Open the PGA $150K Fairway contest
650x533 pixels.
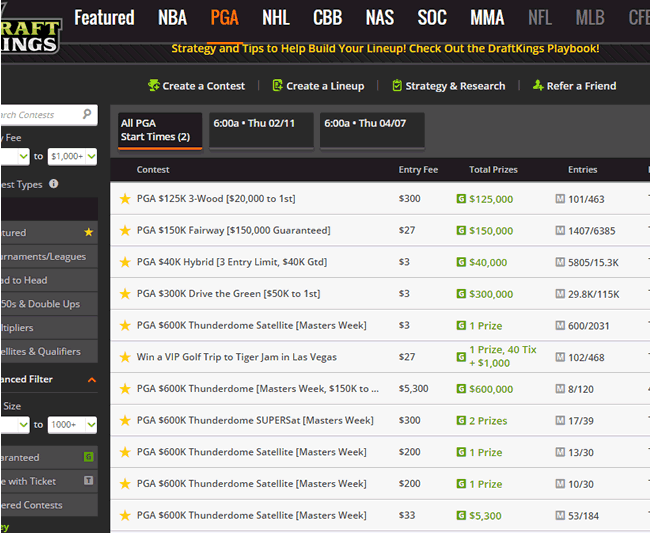(x=233, y=230)
